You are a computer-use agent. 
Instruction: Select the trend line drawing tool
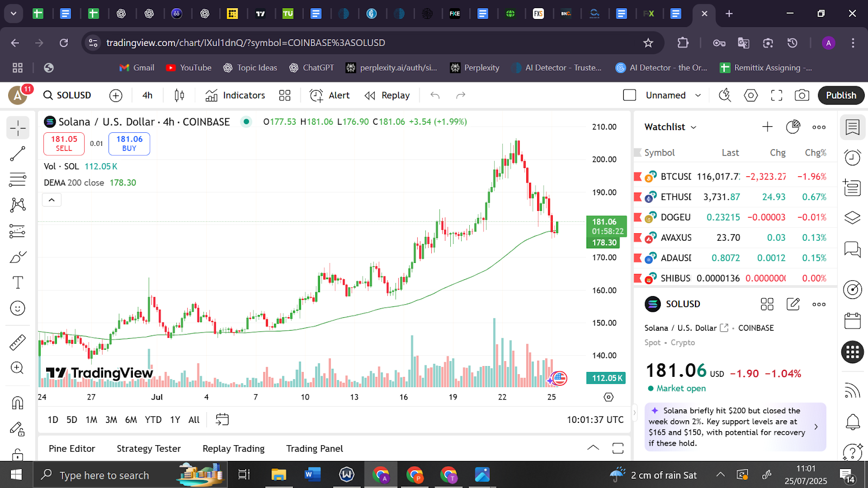click(x=17, y=154)
